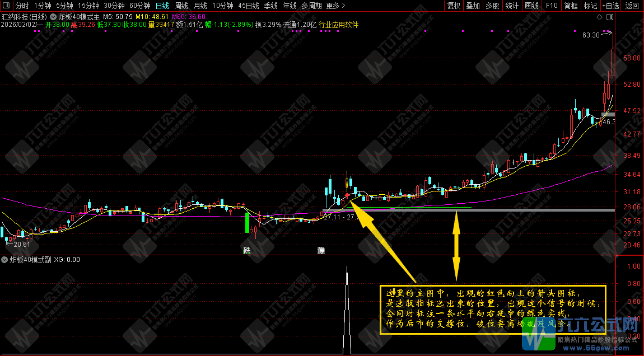644x356 pixels.
Task: Open the 炸板40模式副 indicator dropdown arrow
Action: coord(5,260)
